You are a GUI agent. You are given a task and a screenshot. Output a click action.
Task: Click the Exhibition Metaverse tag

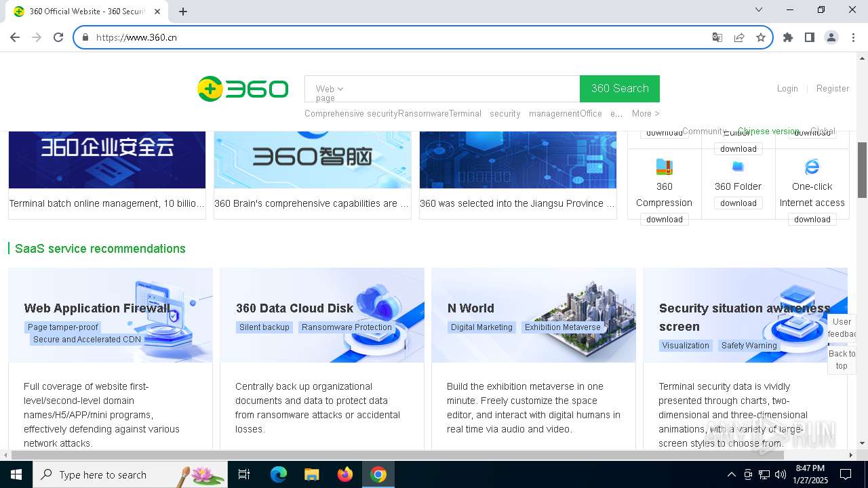coord(563,327)
